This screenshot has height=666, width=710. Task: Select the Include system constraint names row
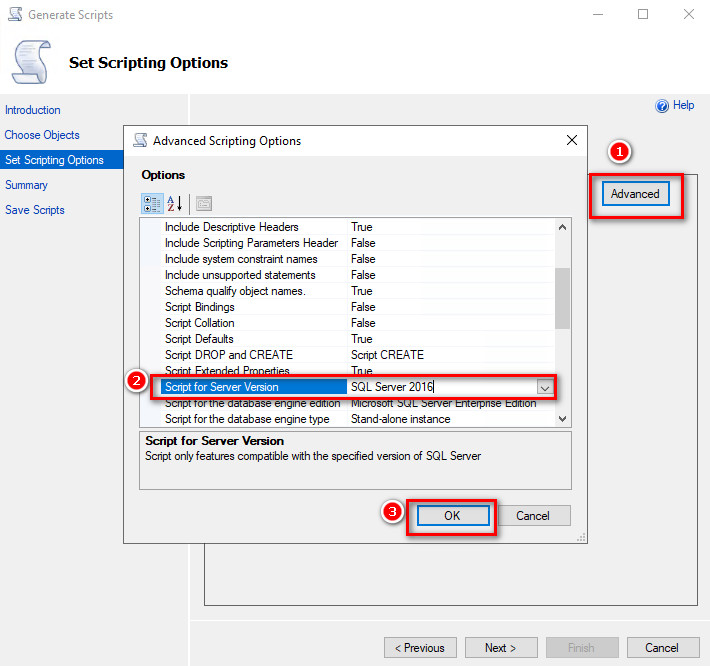[358, 259]
